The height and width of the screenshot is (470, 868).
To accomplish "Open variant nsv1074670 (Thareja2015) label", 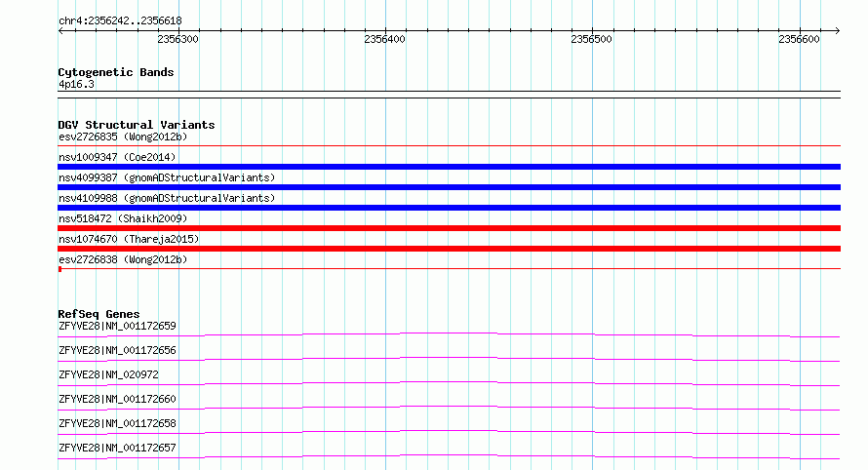I will tap(129, 239).
